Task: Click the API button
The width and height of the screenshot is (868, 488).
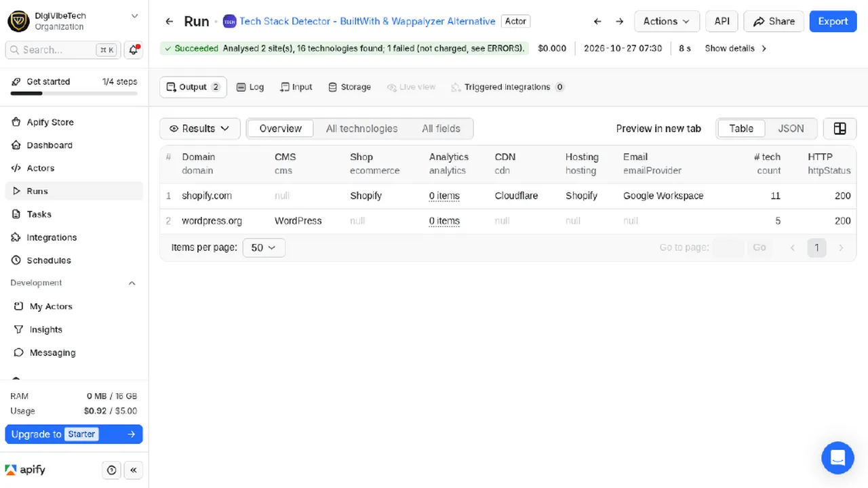Action: coord(722,22)
